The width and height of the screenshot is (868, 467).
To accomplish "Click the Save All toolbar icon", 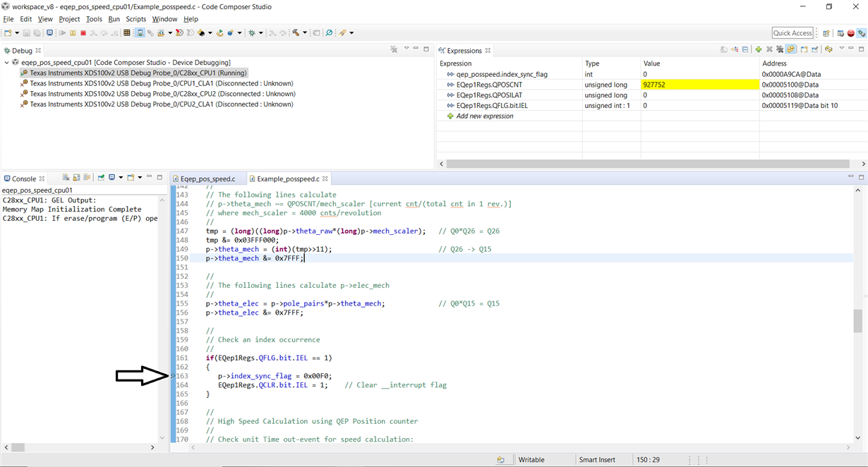I will pos(37,32).
